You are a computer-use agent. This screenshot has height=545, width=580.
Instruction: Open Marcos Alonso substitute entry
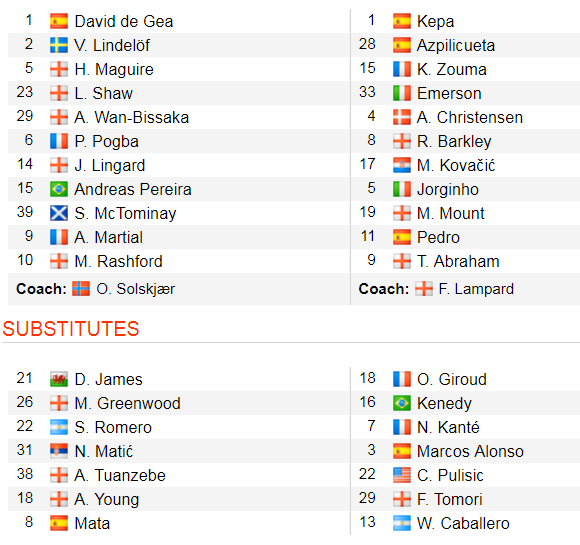coord(470,451)
